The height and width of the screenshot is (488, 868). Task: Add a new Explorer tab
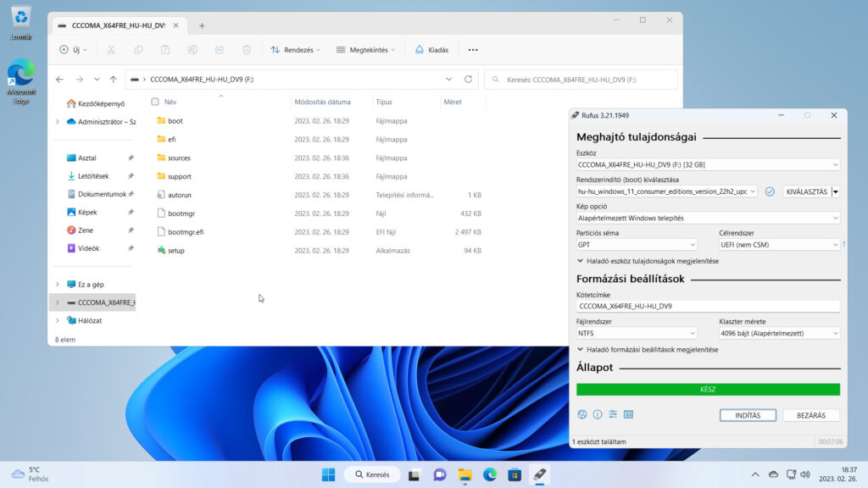pyautogui.click(x=202, y=25)
